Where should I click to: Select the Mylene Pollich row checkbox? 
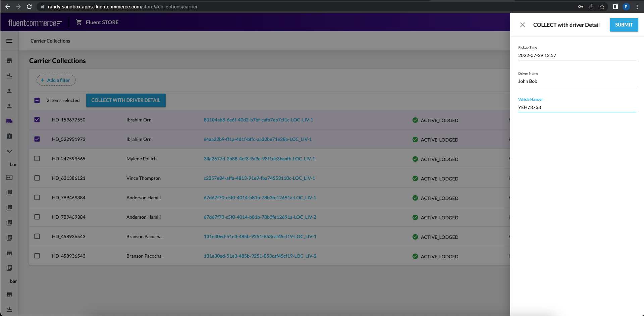tap(37, 159)
